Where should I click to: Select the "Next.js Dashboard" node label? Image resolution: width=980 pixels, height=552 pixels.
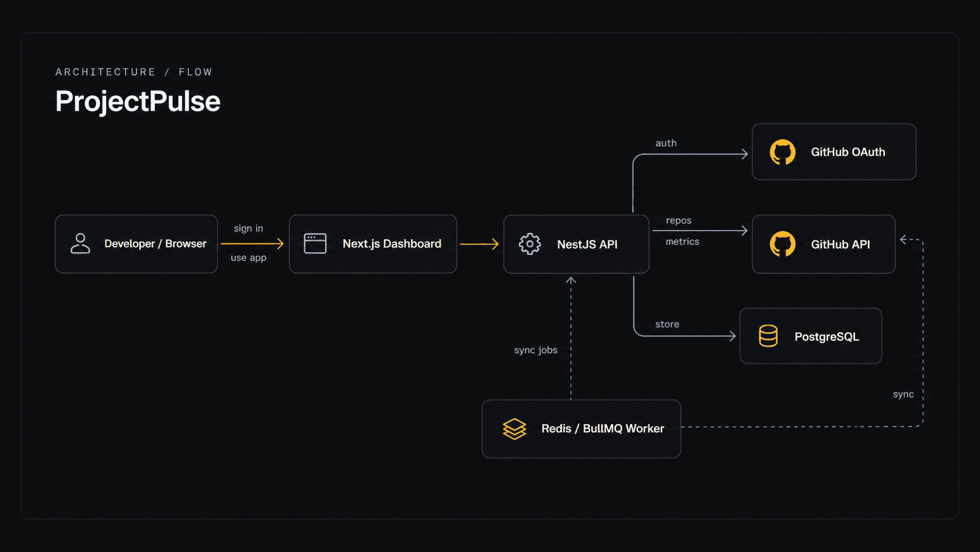pyautogui.click(x=392, y=243)
